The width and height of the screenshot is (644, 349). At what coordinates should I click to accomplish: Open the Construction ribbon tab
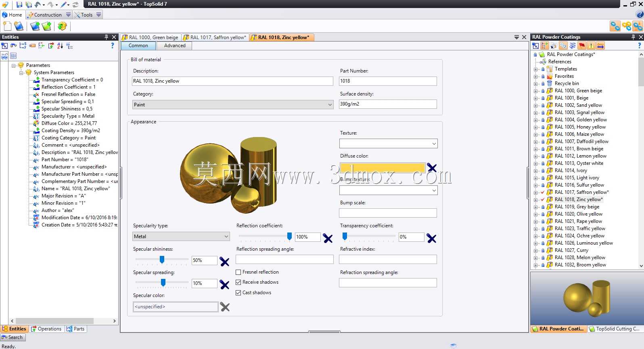coord(48,15)
